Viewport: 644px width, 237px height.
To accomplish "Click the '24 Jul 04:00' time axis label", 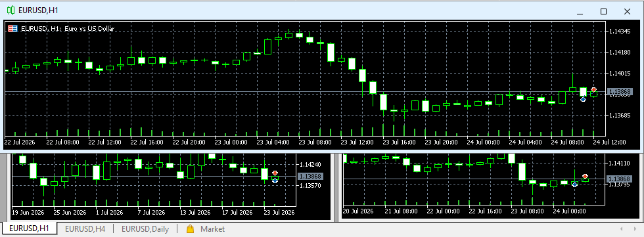I will coord(525,142).
